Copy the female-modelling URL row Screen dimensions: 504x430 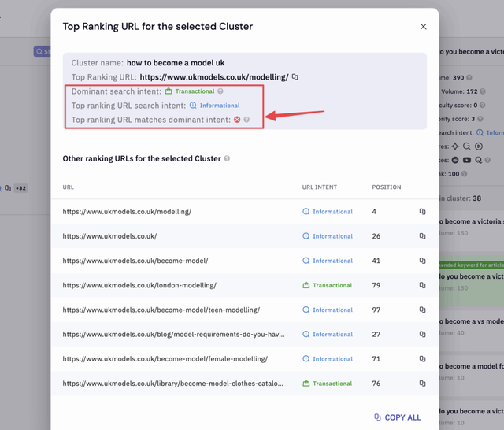tap(422, 359)
